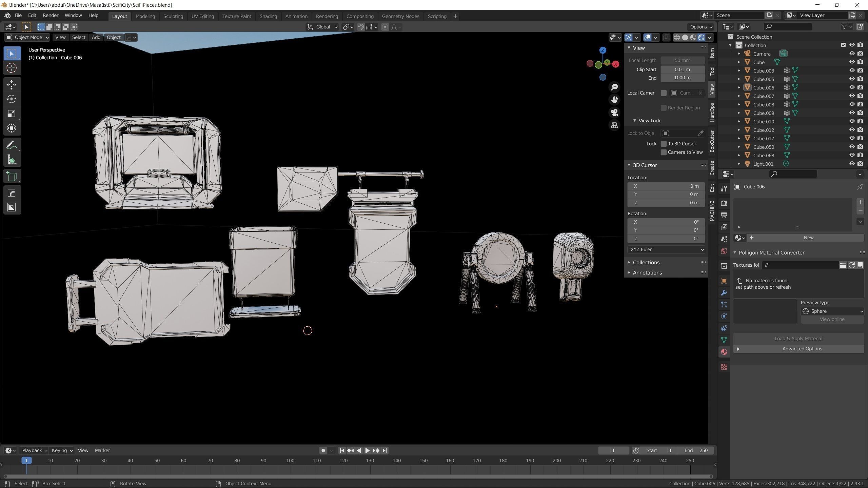Activate the Move tool

coord(12,85)
